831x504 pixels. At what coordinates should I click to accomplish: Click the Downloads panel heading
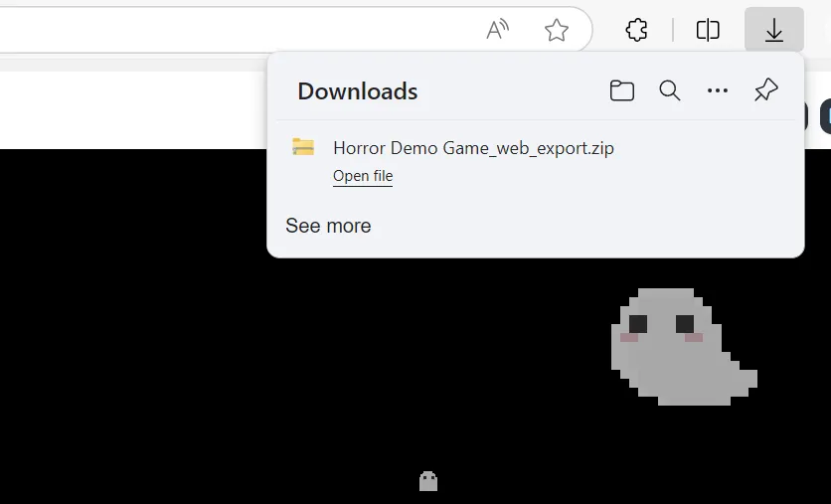pos(358,91)
